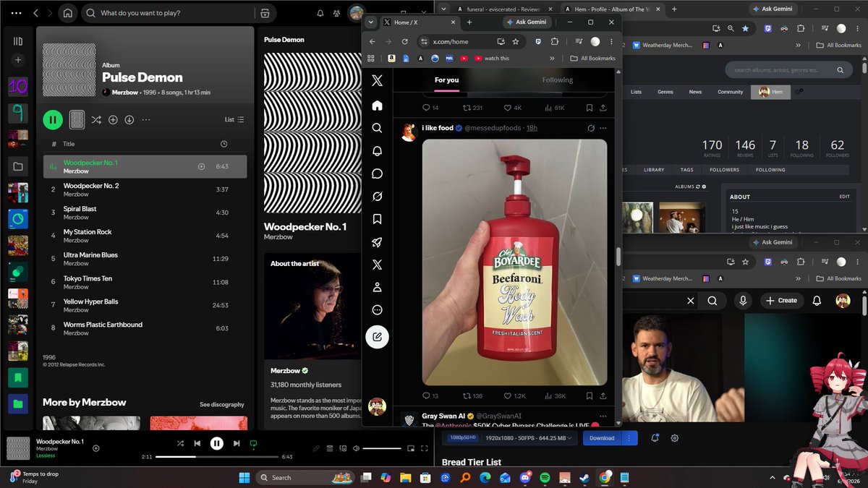Skip to next track in player bar
This screenshot has width=868, height=488.
[237, 443]
